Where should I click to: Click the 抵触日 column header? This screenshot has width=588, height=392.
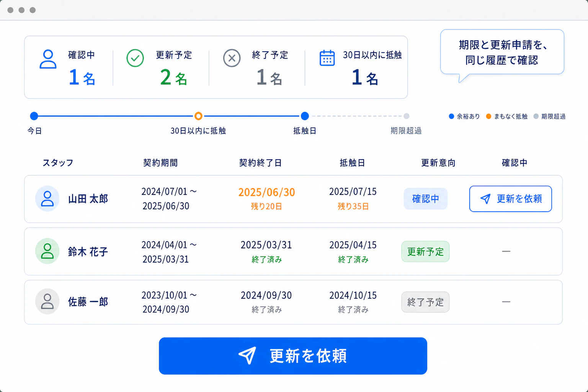(352, 163)
